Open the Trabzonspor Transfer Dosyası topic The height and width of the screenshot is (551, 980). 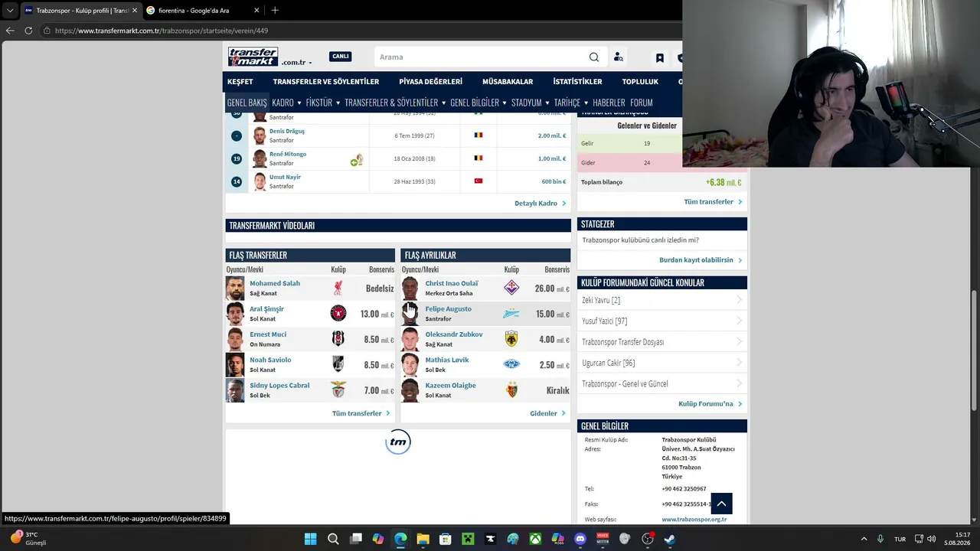pyautogui.click(x=622, y=342)
